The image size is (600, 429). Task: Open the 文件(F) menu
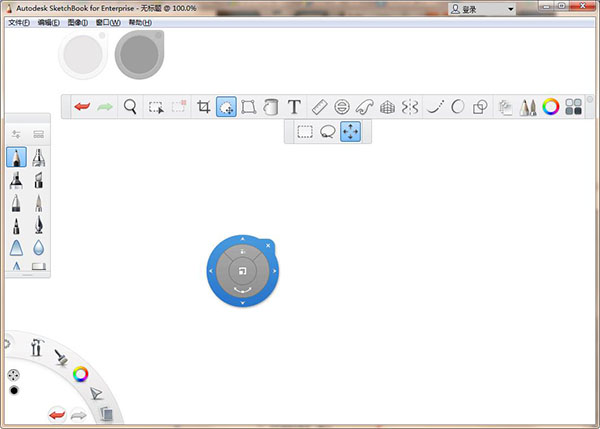[x=19, y=22]
